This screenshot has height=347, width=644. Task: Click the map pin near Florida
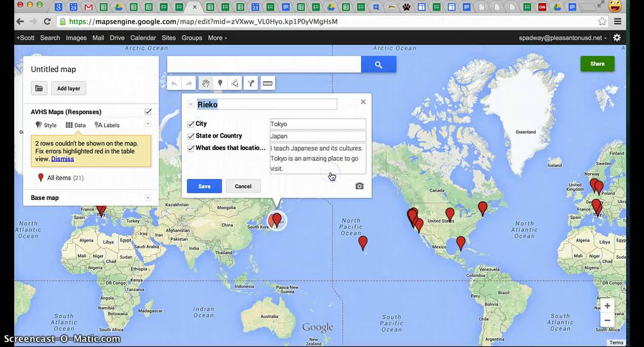pos(460,243)
